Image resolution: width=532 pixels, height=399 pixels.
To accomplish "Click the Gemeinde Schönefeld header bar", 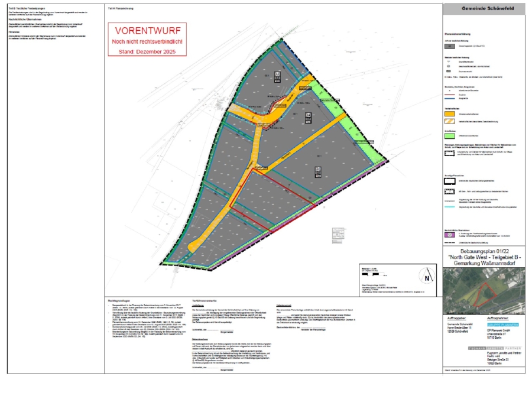I will (484, 9).
